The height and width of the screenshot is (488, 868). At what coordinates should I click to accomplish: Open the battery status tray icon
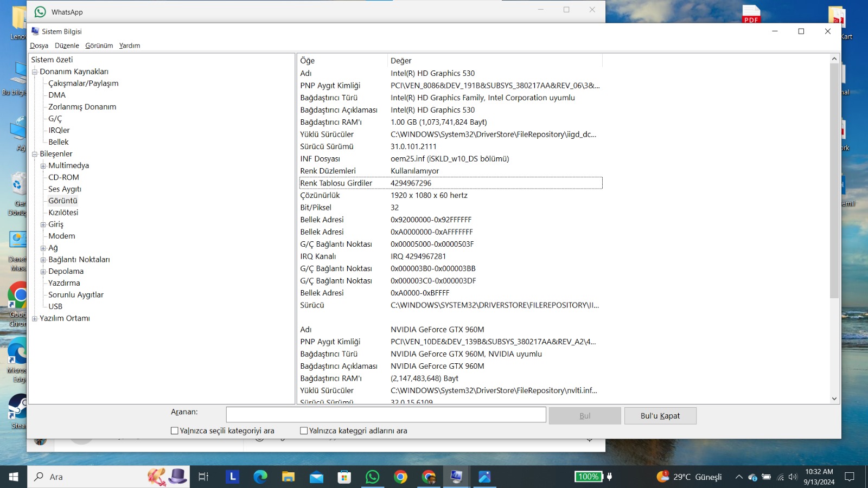point(767,477)
